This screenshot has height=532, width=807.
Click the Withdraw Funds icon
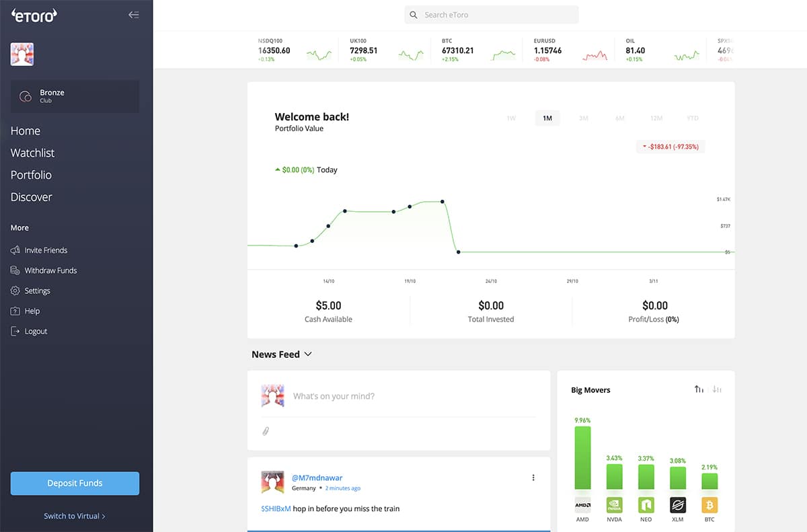(x=15, y=270)
